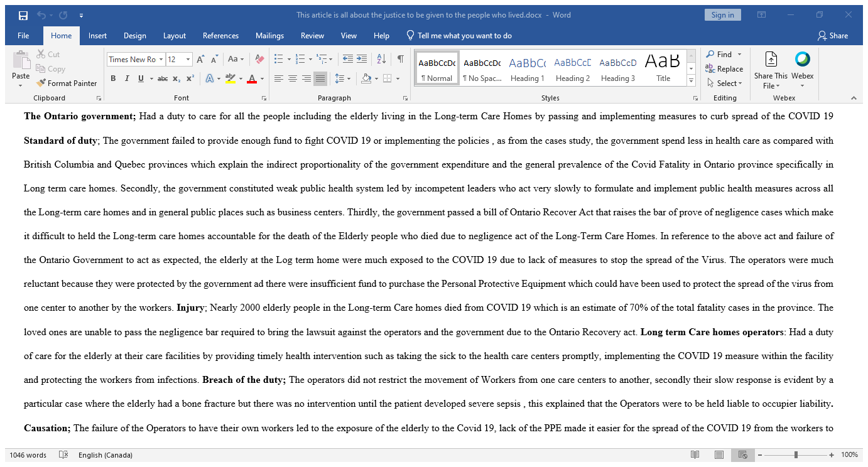868x467 pixels.
Task: Switch to the Review tab
Action: pos(312,36)
